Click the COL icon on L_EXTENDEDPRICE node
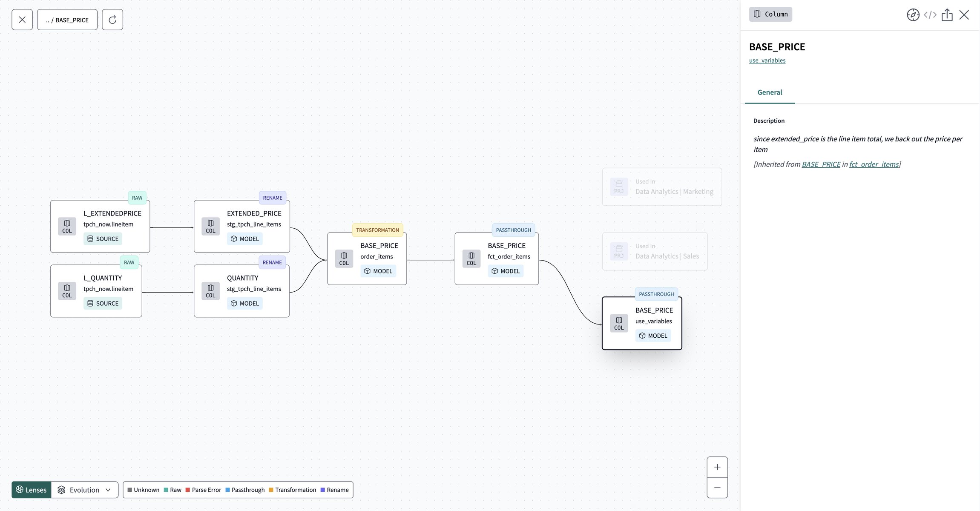The height and width of the screenshot is (511, 980). pyautogui.click(x=67, y=226)
